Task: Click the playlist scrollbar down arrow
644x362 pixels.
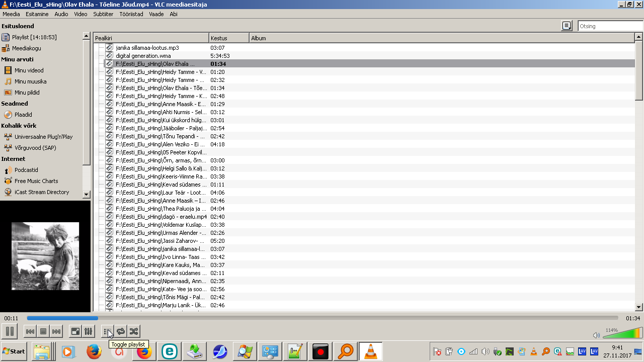Action: tap(639, 307)
